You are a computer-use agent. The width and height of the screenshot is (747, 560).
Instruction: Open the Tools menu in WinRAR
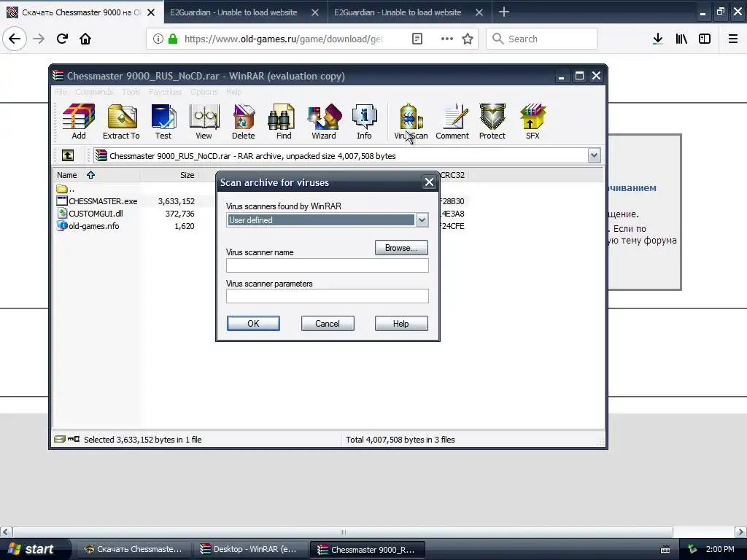[x=131, y=91]
